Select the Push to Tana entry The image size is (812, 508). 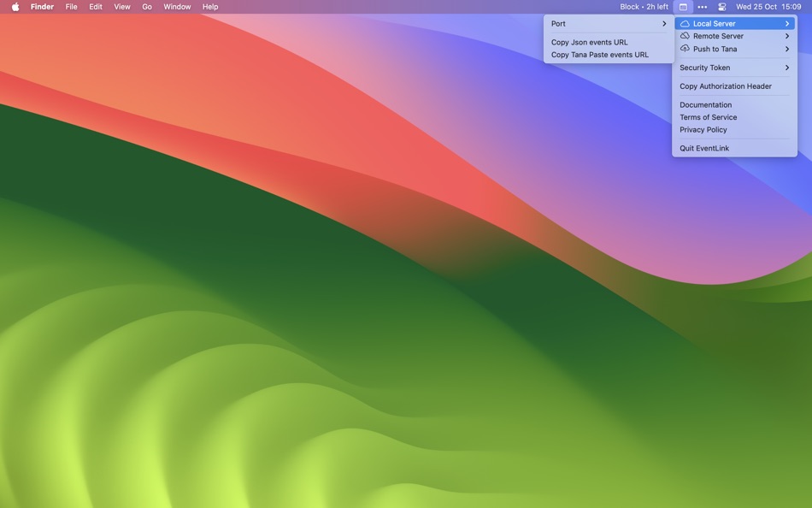(734, 49)
